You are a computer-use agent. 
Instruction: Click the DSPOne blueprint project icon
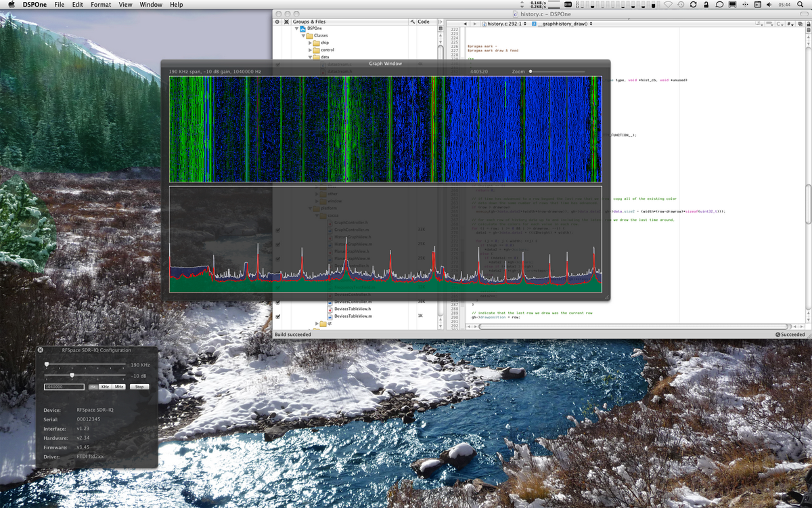click(303, 28)
